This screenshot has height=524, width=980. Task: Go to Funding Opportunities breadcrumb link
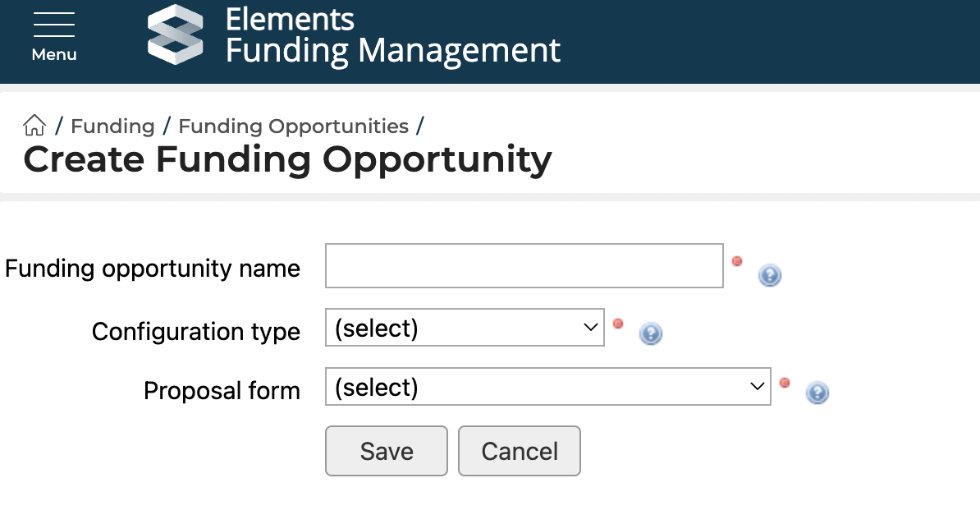click(x=293, y=126)
